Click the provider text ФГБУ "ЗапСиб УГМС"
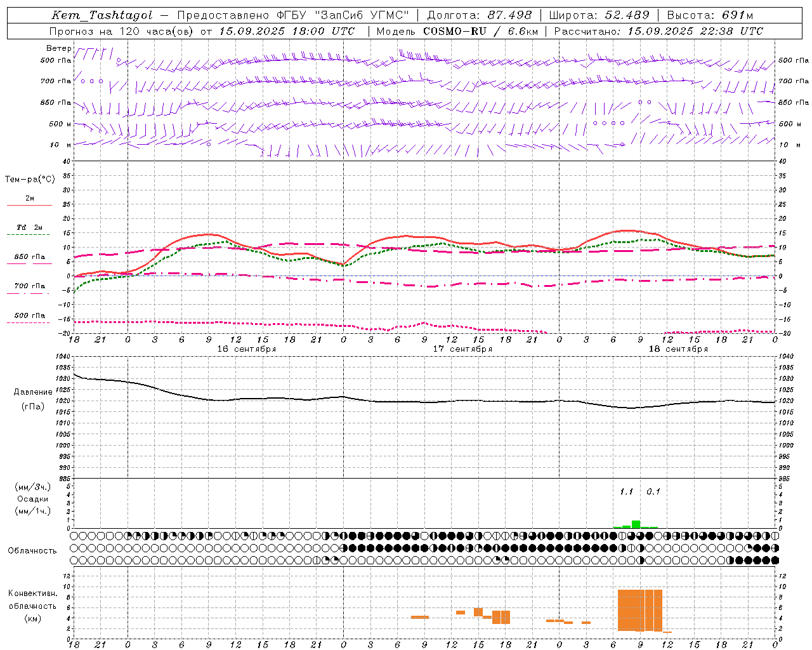Image resolution: width=812 pixels, height=650 pixels. coord(343,15)
